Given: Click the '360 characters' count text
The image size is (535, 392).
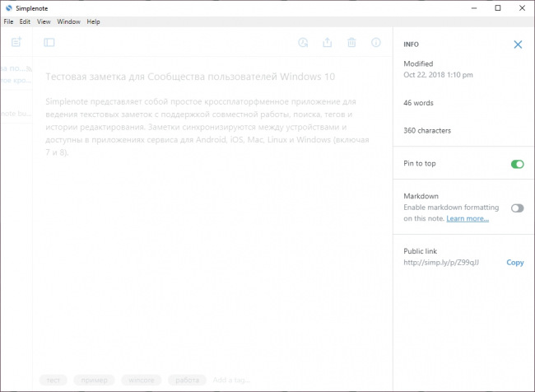Looking at the screenshot, I should click(427, 130).
